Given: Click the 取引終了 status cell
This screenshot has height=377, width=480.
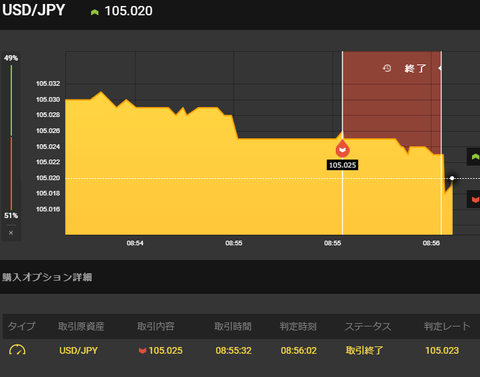Looking at the screenshot, I should pos(364,350).
